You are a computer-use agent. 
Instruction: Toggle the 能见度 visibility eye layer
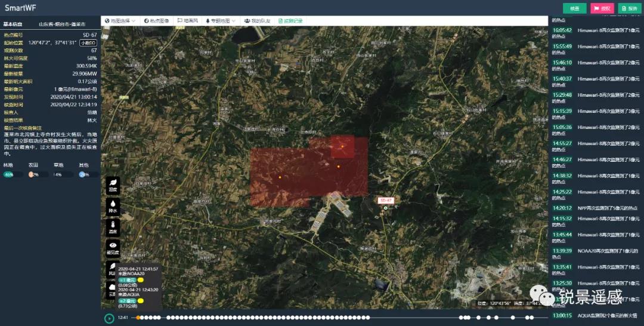tap(113, 248)
